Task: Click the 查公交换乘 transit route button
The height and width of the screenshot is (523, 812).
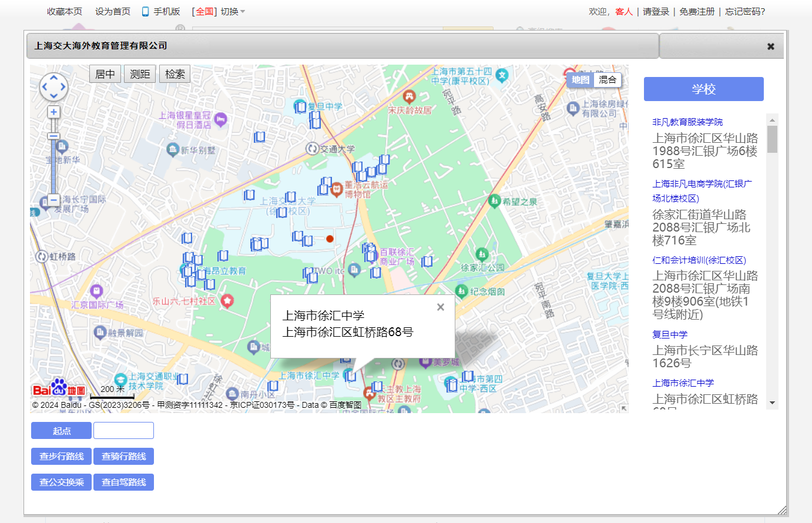Action: 61,482
